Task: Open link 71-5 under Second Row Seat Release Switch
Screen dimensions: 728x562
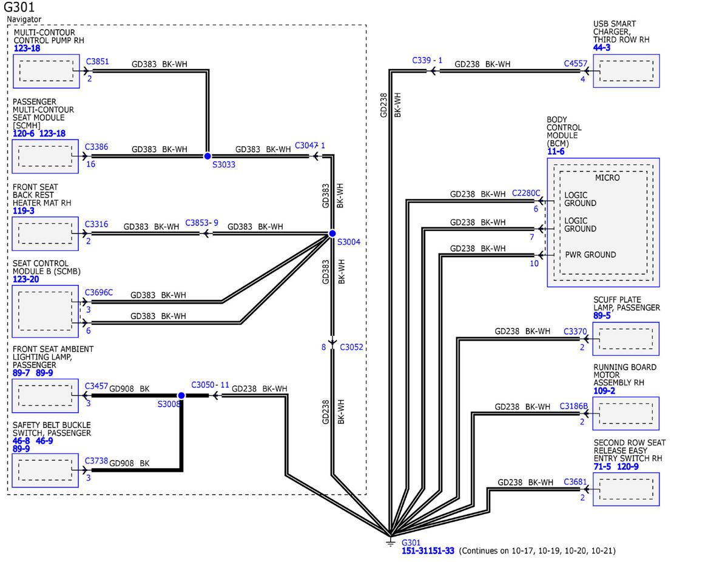Action: [602, 467]
